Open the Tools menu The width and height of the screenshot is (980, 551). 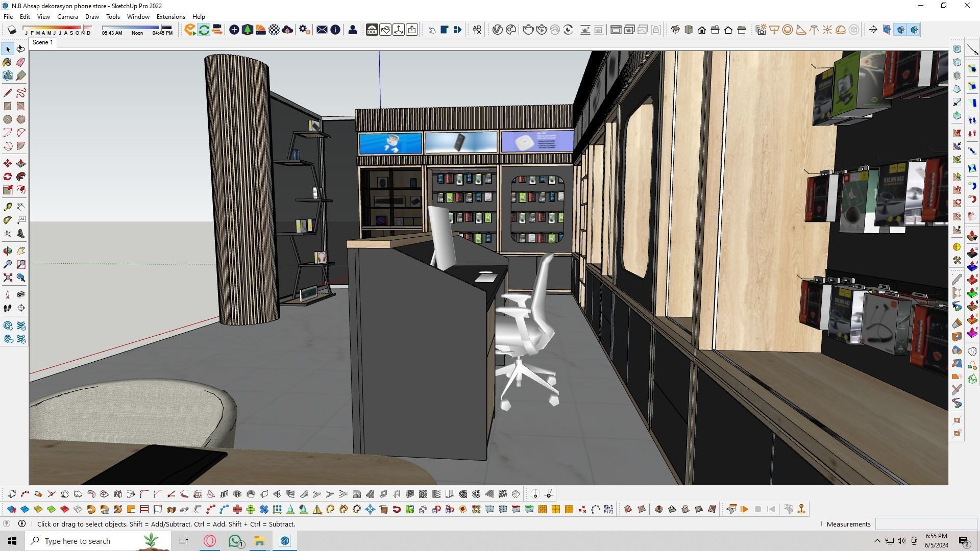[113, 17]
